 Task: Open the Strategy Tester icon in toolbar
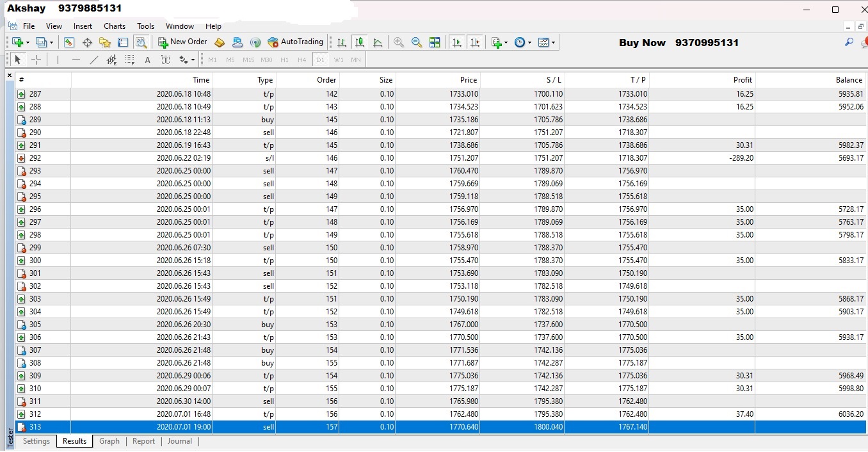(x=141, y=42)
